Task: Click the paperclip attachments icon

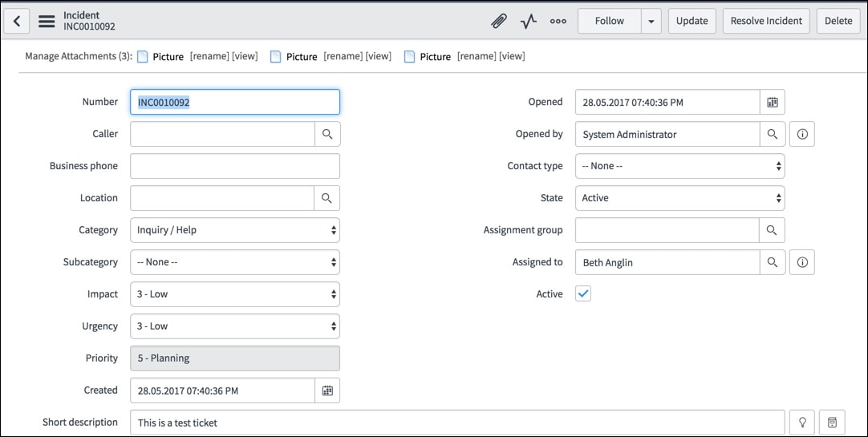Action: coord(499,21)
